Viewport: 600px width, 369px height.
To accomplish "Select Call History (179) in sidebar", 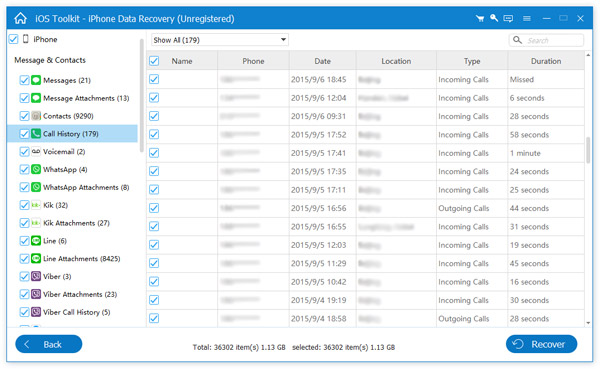I will coord(72,134).
